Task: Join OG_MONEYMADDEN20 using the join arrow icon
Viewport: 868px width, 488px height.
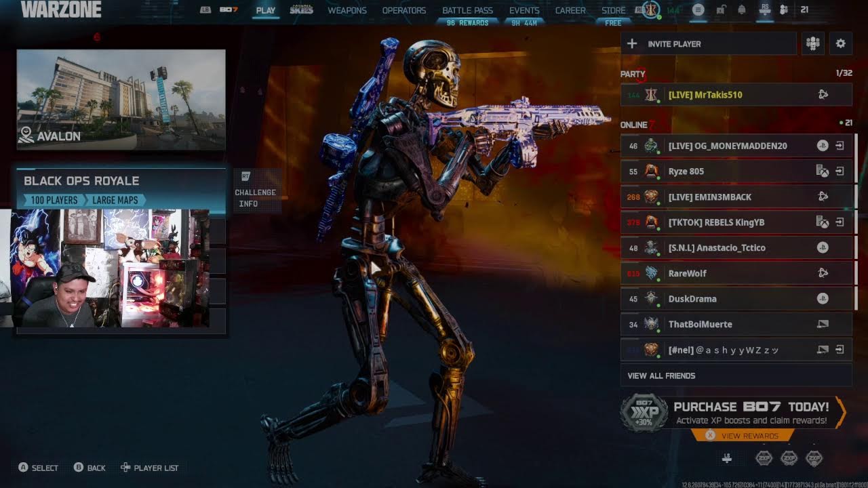Action: (840, 146)
